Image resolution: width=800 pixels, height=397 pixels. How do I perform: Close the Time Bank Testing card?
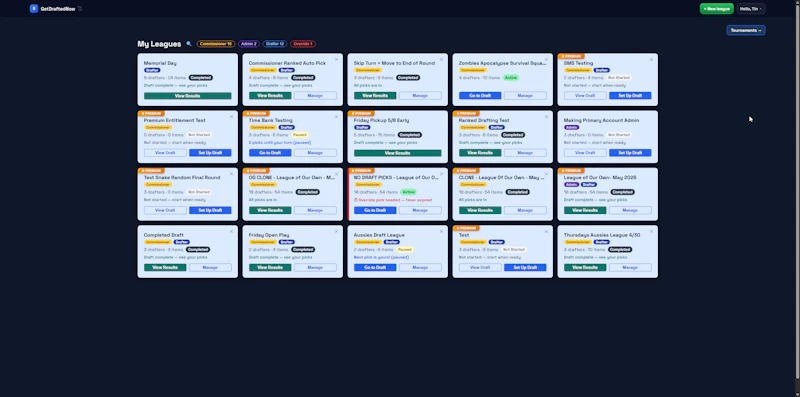pos(336,117)
